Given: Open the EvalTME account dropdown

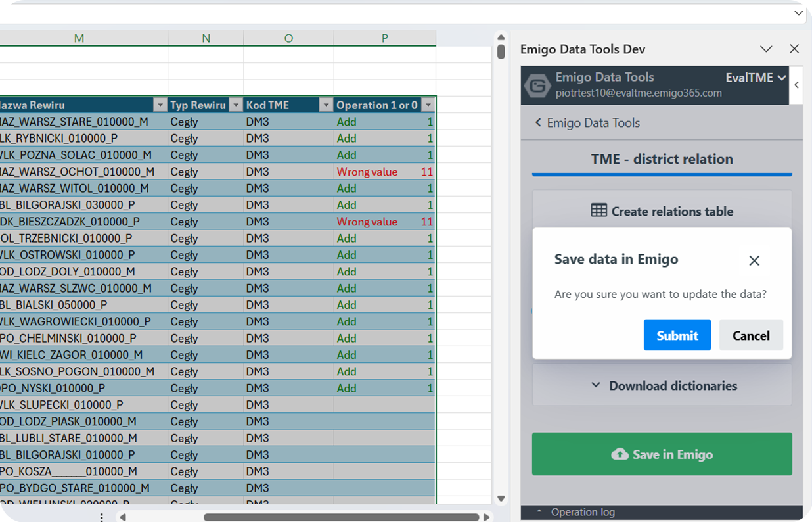Looking at the screenshot, I should tap(756, 78).
